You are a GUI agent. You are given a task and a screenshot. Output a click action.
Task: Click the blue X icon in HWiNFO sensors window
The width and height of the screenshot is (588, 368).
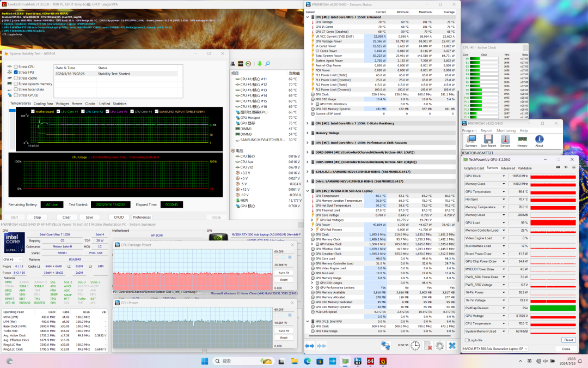(452, 346)
